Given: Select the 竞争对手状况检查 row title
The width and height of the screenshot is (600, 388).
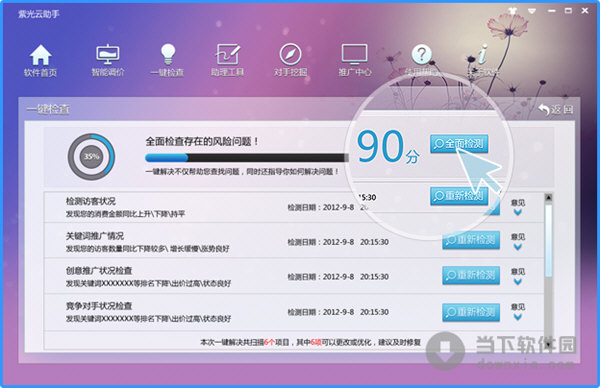Looking at the screenshot, I should (x=99, y=306).
